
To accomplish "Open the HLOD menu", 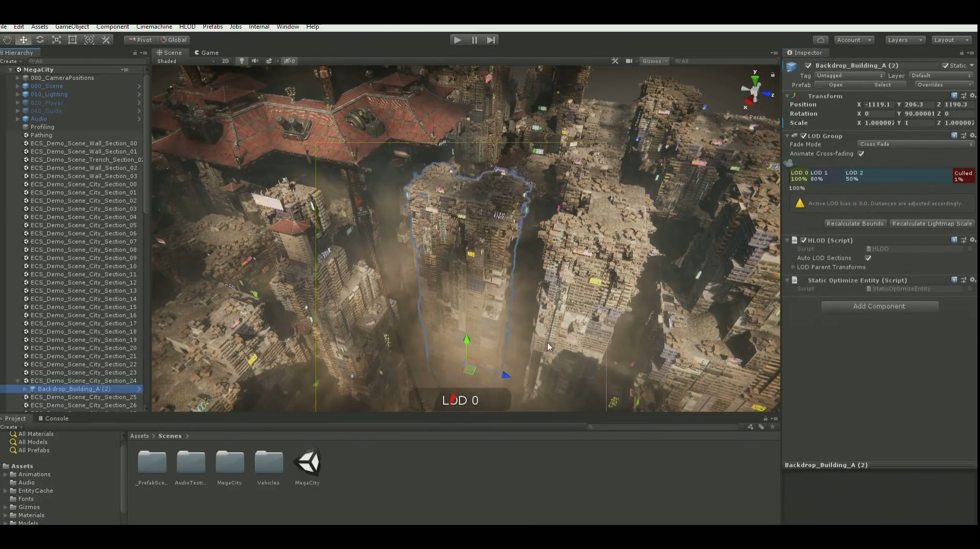I will (187, 27).
